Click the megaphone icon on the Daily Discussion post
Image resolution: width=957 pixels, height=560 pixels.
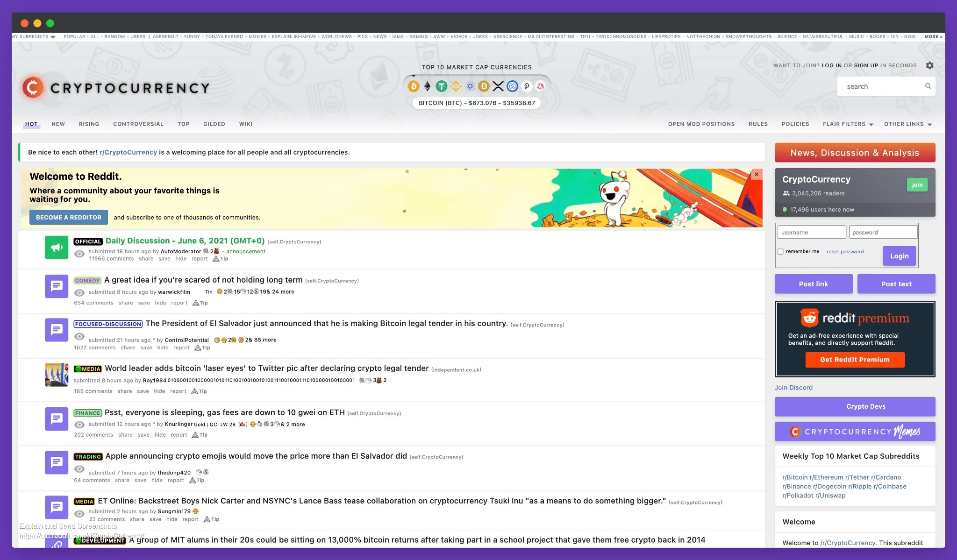pos(57,248)
